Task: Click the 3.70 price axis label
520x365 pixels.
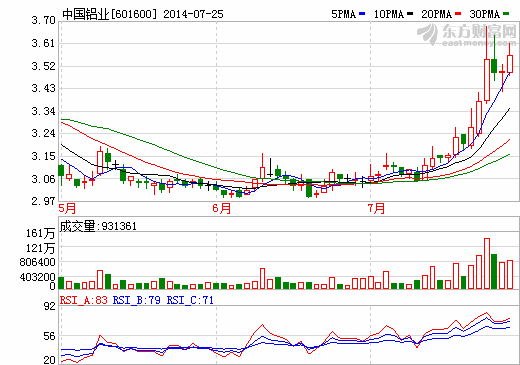Action: 43,21
